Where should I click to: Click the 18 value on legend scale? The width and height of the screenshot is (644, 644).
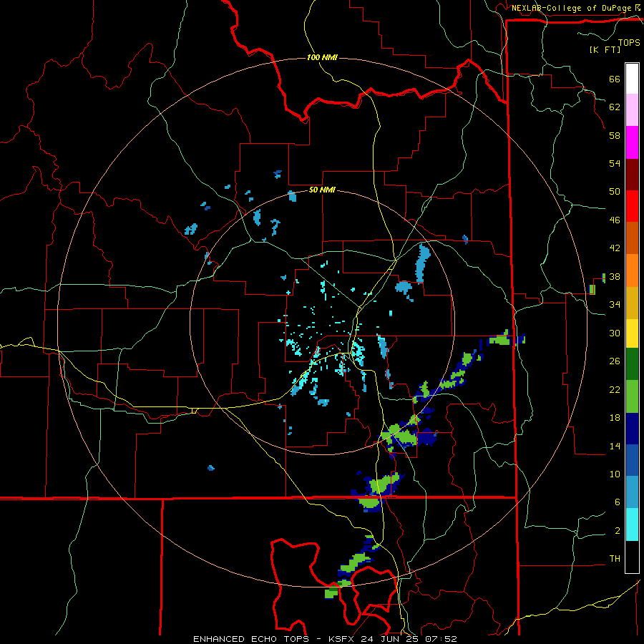[x=615, y=418]
